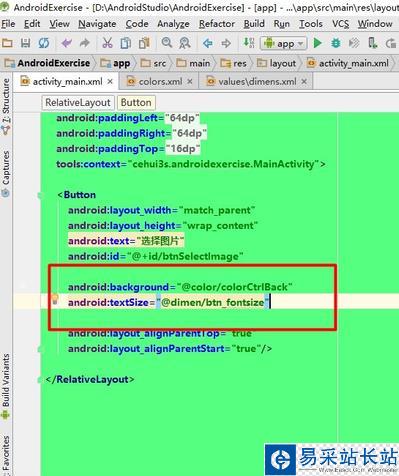Image resolution: width=399 pixels, height=476 pixels.
Task: Click the layout_alignParentStart="true" line
Action: [x=170, y=349]
